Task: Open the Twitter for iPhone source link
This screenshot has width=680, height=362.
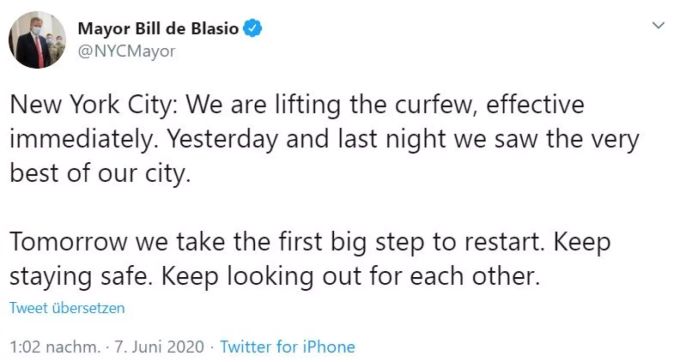Action: (288, 347)
